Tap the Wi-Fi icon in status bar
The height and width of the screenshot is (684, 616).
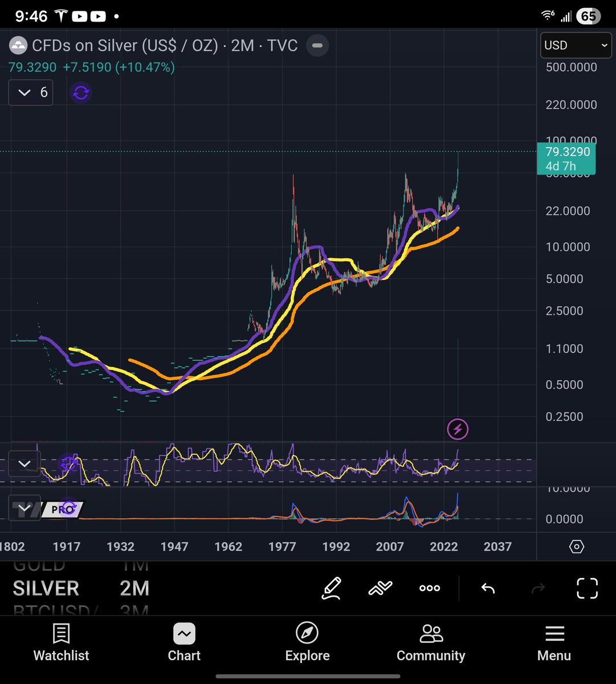(548, 16)
